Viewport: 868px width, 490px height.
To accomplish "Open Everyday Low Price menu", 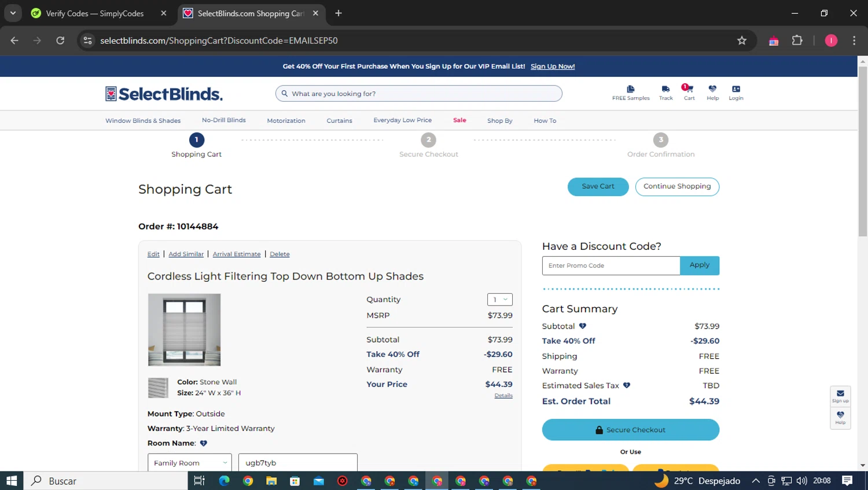I will tap(403, 120).
